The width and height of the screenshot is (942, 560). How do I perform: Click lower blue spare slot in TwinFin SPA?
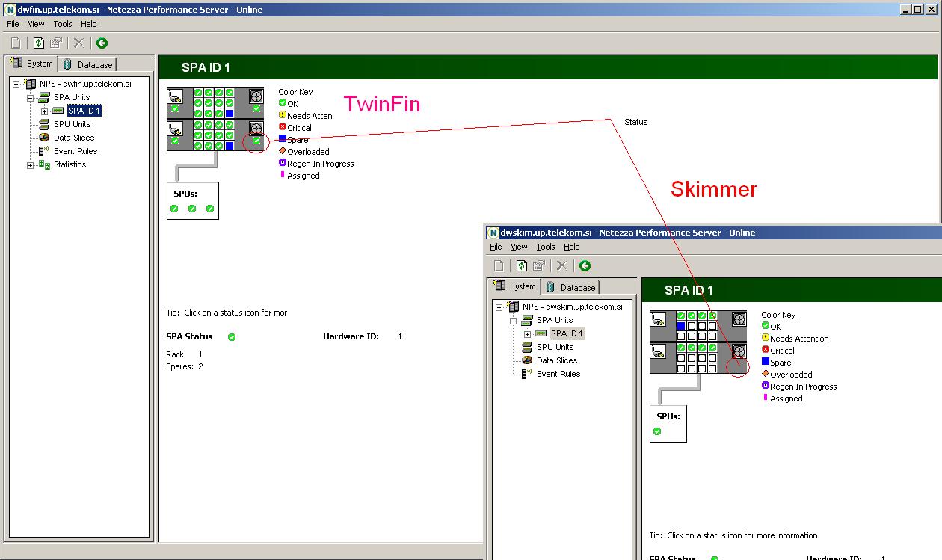pyautogui.click(x=230, y=146)
